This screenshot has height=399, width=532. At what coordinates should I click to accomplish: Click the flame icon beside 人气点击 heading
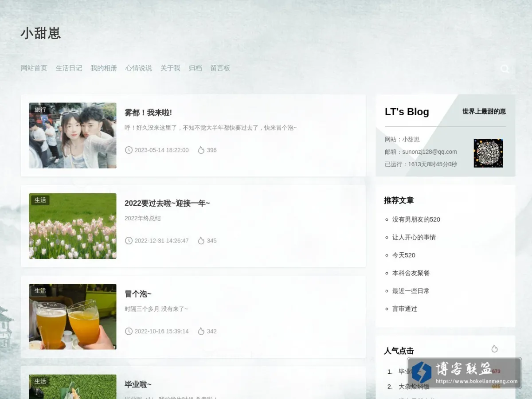point(494,349)
